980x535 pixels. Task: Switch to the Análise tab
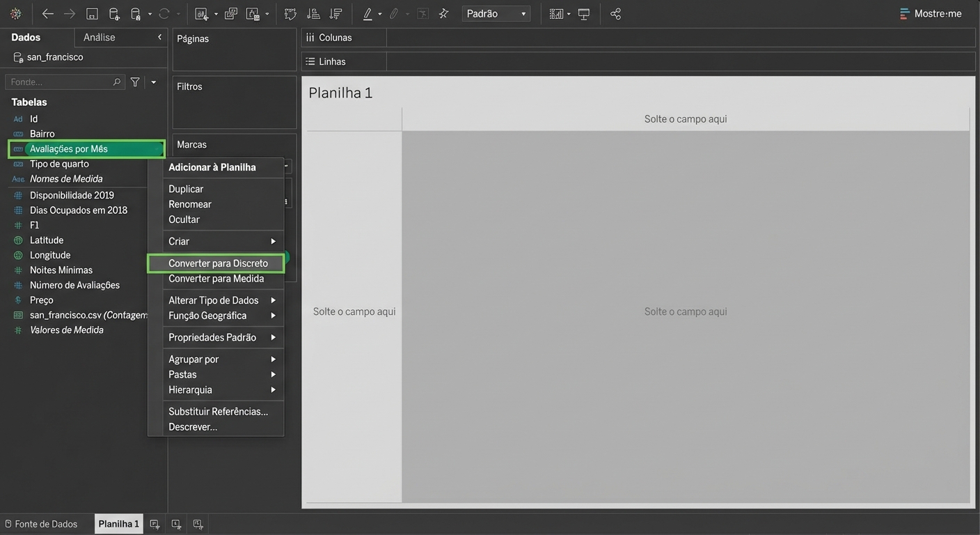[x=100, y=37]
